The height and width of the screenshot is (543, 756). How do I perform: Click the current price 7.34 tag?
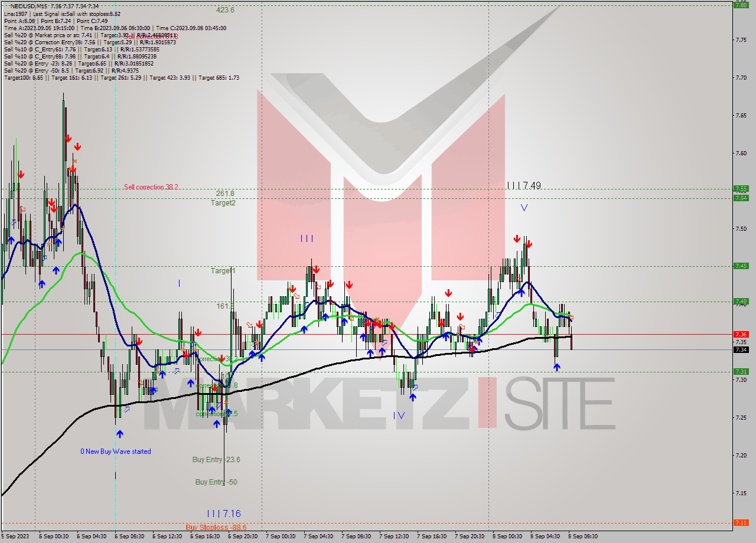pyautogui.click(x=741, y=349)
